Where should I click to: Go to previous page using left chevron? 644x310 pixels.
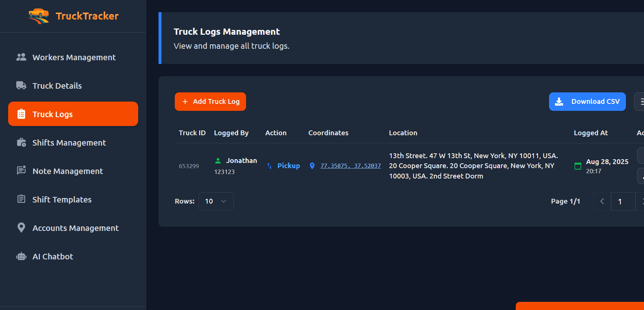point(602,201)
